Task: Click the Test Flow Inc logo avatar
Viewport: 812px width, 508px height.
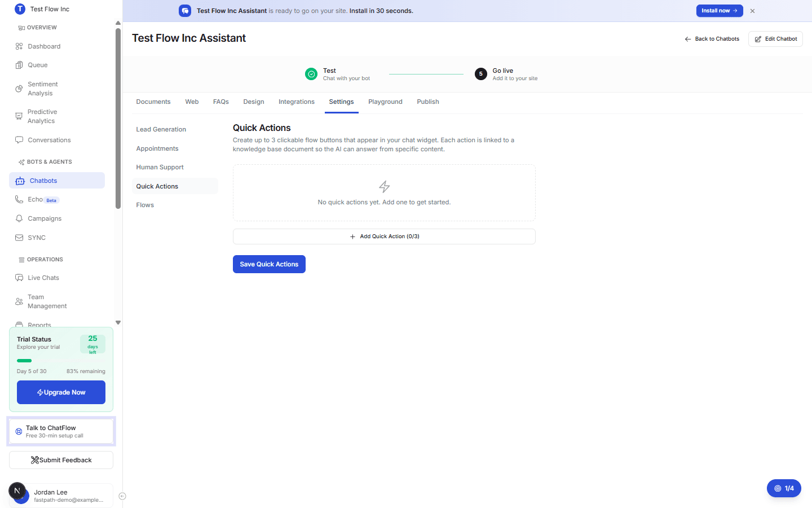Action: (20, 9)
